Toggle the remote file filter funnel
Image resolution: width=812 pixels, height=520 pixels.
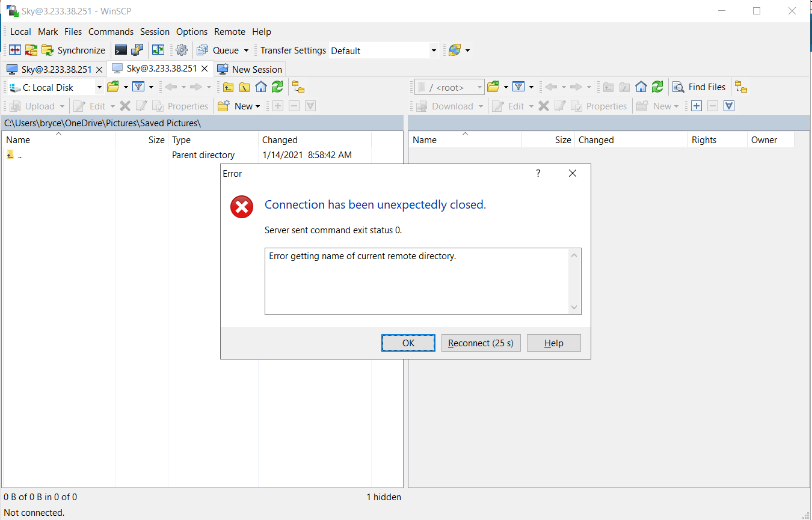[518, 87]
